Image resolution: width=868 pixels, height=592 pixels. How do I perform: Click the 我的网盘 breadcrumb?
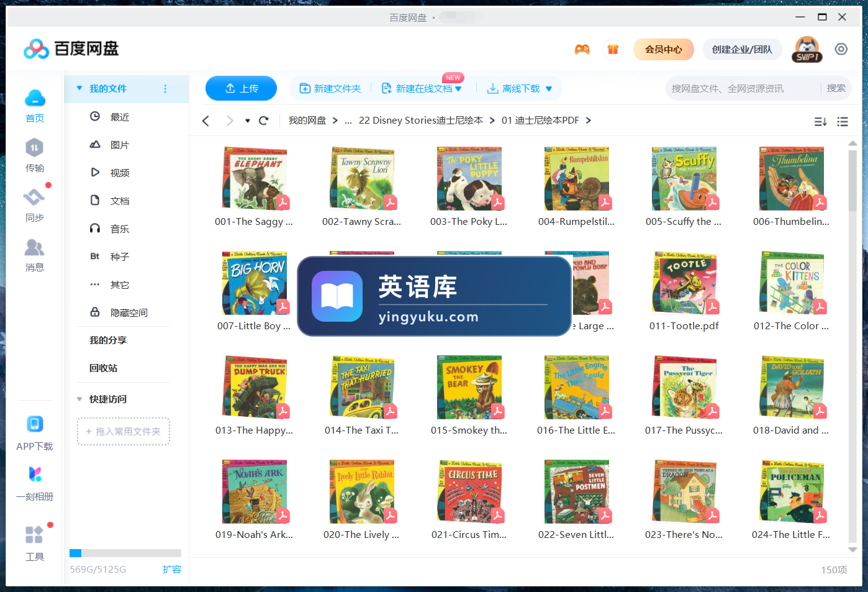click(307, 121)
